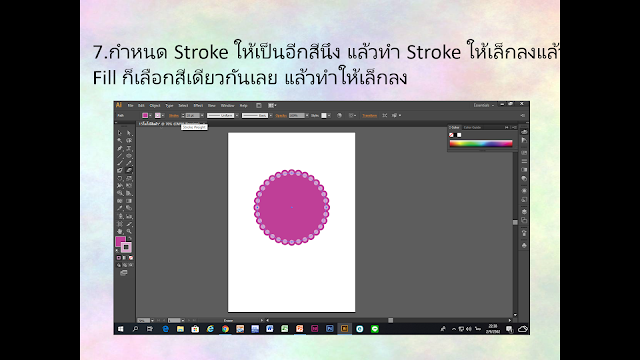Open the opacity value dropdown
This screenshot has width=640, height=360.
coord(307,116)
